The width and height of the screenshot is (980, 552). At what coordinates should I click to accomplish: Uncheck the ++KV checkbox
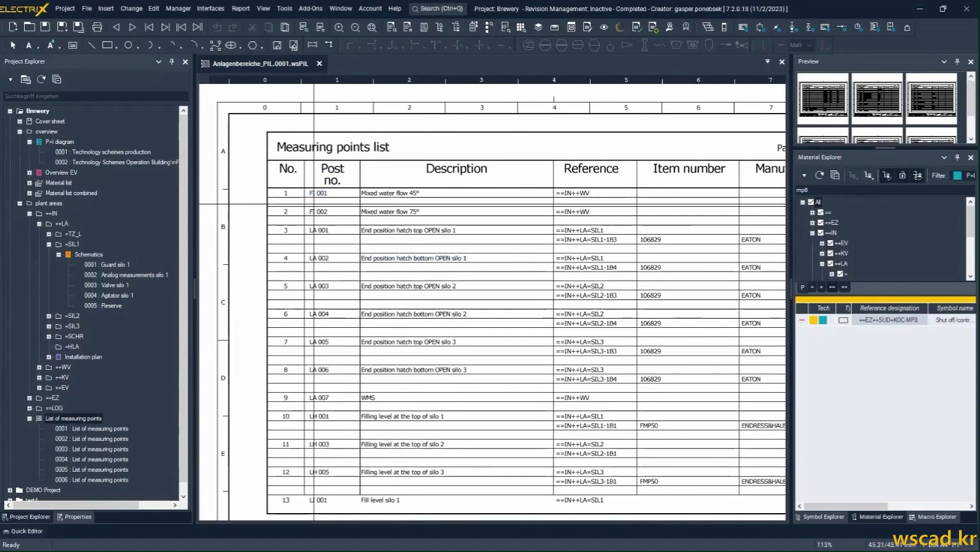[x=831, y=253]
